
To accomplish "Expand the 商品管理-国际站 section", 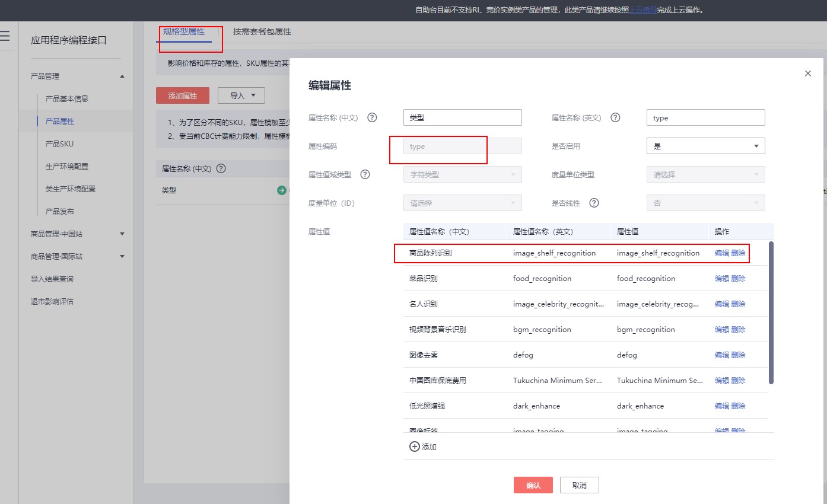I will click(122, 256).
